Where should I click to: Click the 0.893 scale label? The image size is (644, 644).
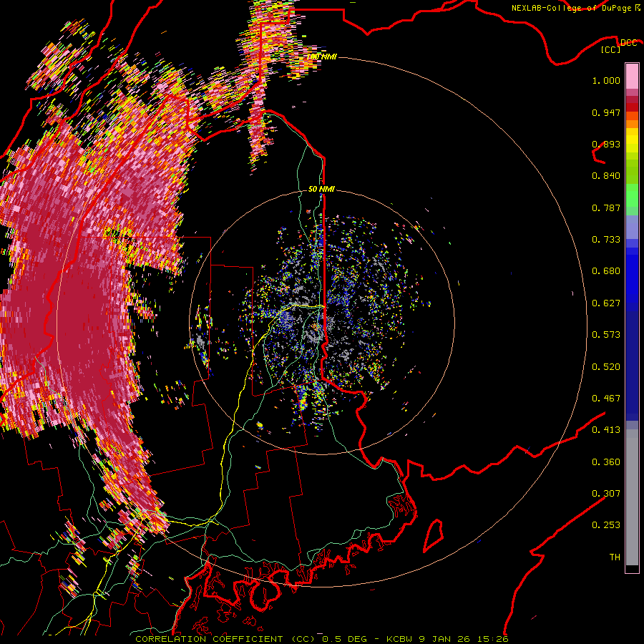(x=606, y=144)
